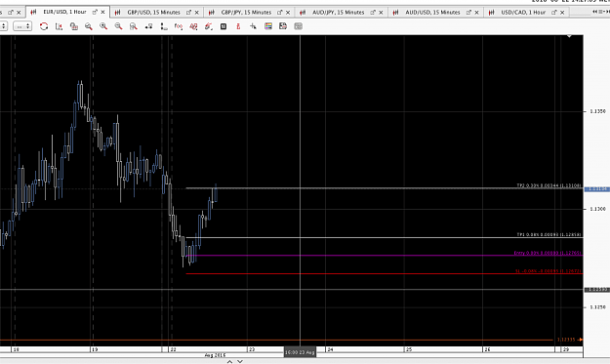Screen dimensions: 610x364
Task: Click the down arrow below the chart
Action: 240,361
